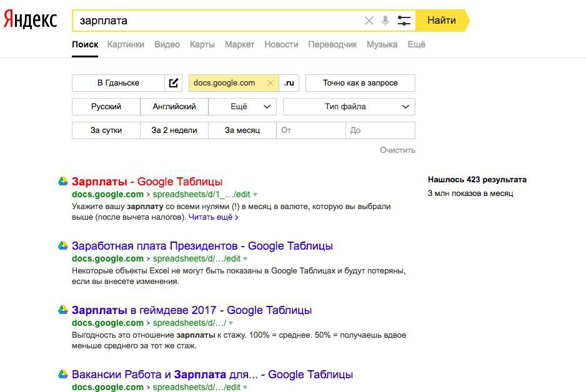Switch to the Видео tab
Screen dimensions: 586x392
[167, 44]
